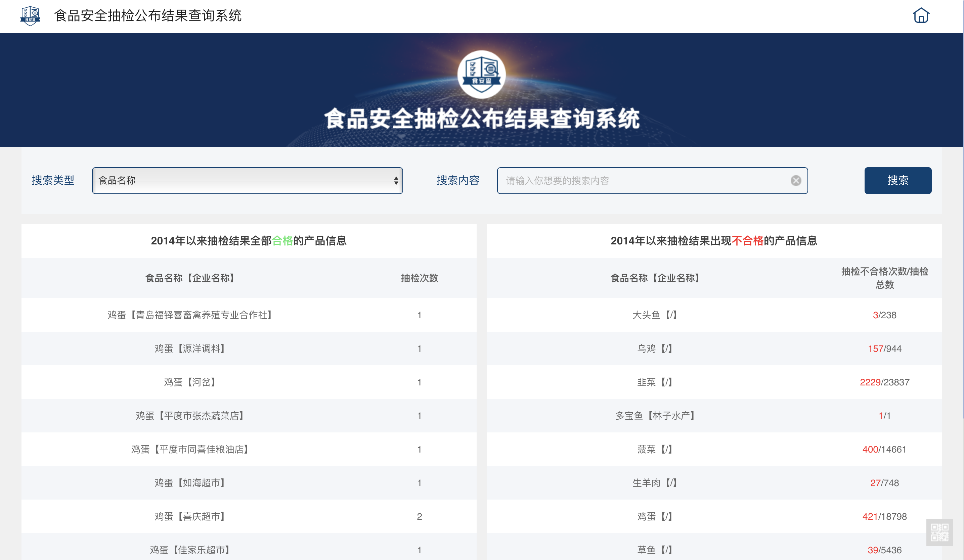The image size is (964, 560).
Task: Click the 抽检次数 column header
Action: pos(419,278)
